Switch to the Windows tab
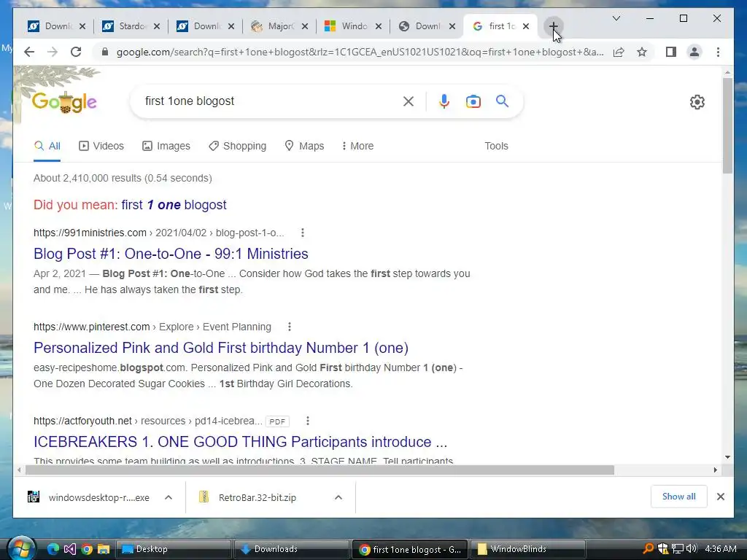This screenshot has height=560, width=747. pos(347,26)
